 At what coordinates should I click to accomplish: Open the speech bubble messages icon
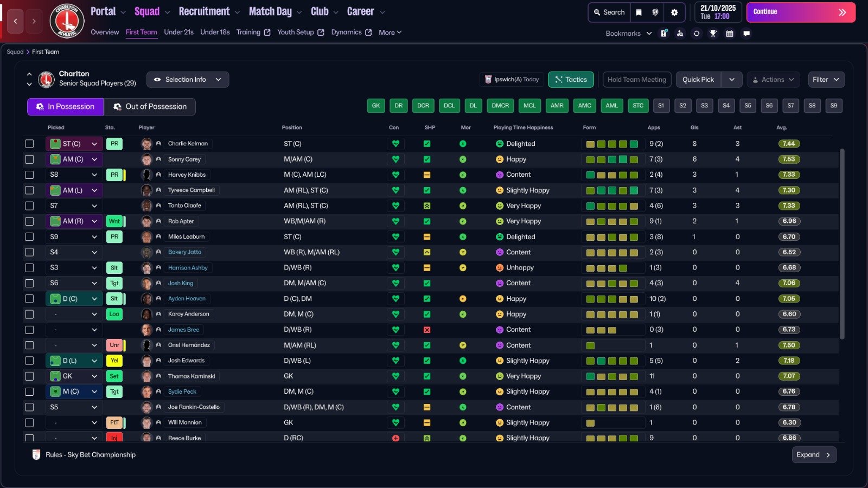(746, 34)
